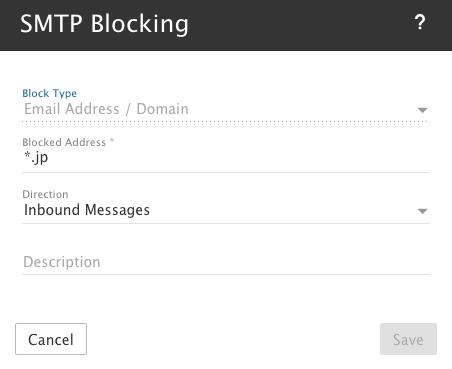Click the Direction dropdown arrow icon
Screen dimensions: 452x369
point(422,211)
